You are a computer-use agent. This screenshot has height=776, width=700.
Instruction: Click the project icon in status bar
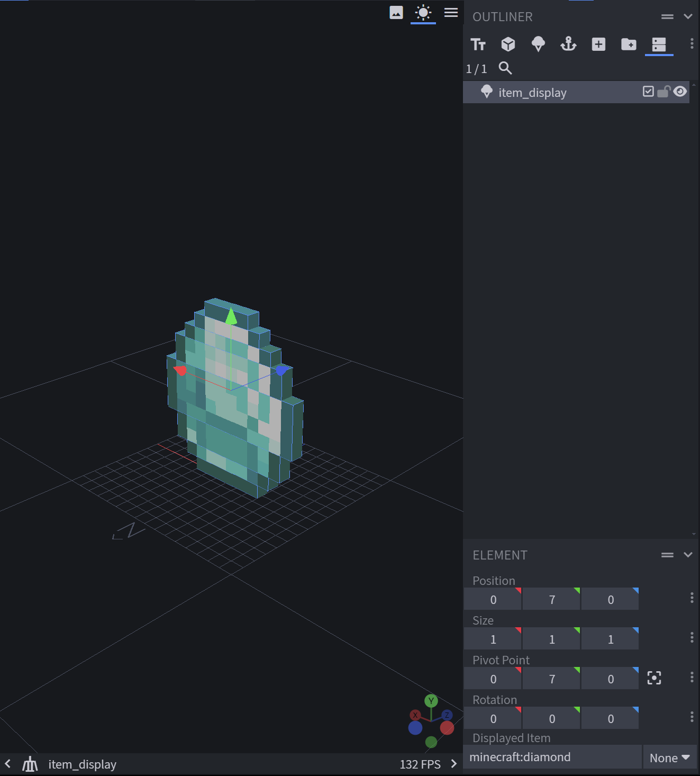click(x=30, y=764)
